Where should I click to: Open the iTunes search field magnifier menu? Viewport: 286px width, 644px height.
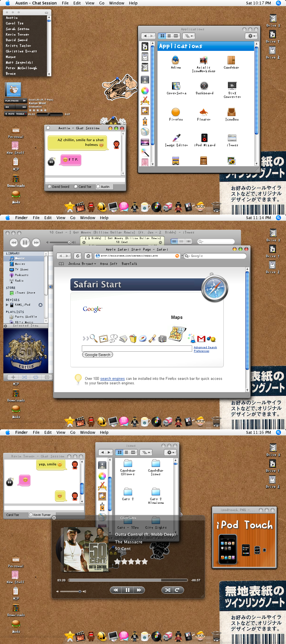(x=201, y=241)
